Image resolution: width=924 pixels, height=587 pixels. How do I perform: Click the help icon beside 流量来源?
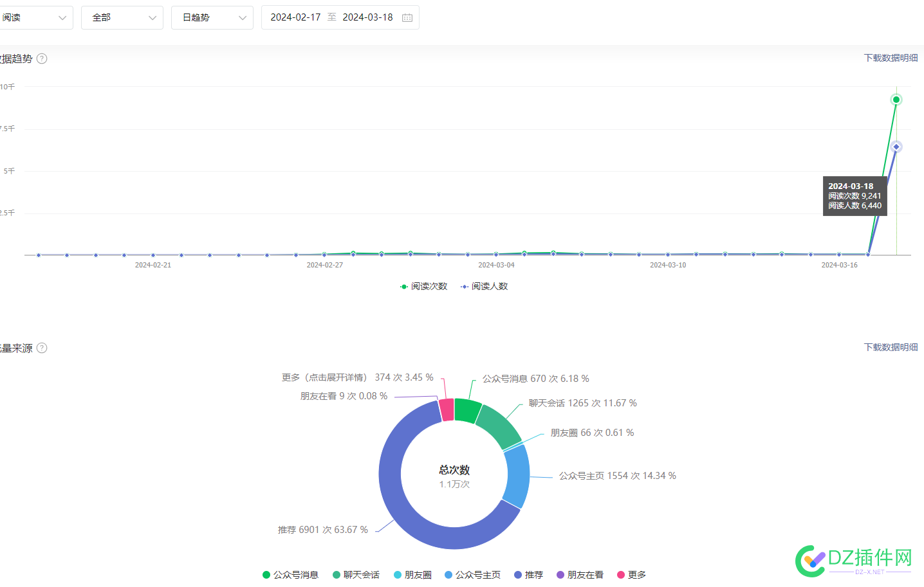(42, 348)
